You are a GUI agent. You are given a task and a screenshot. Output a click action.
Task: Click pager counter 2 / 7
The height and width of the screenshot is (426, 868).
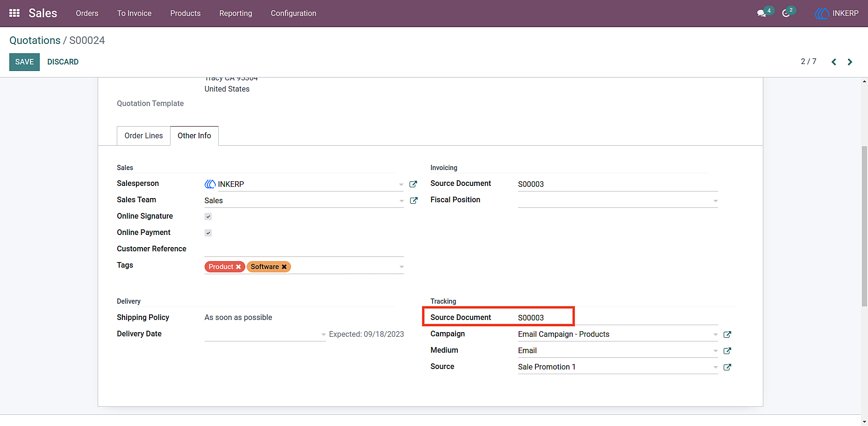[x=809, y=62]
